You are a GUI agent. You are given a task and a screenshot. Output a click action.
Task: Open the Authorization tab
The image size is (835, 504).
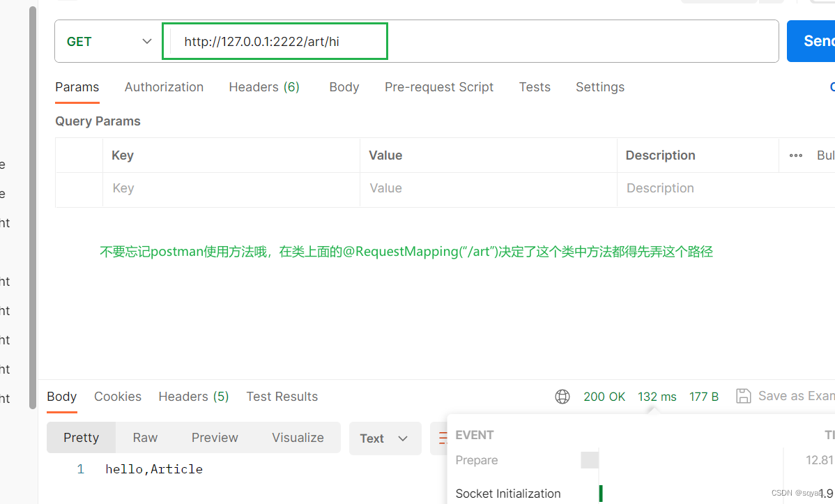tap(164, 86)
